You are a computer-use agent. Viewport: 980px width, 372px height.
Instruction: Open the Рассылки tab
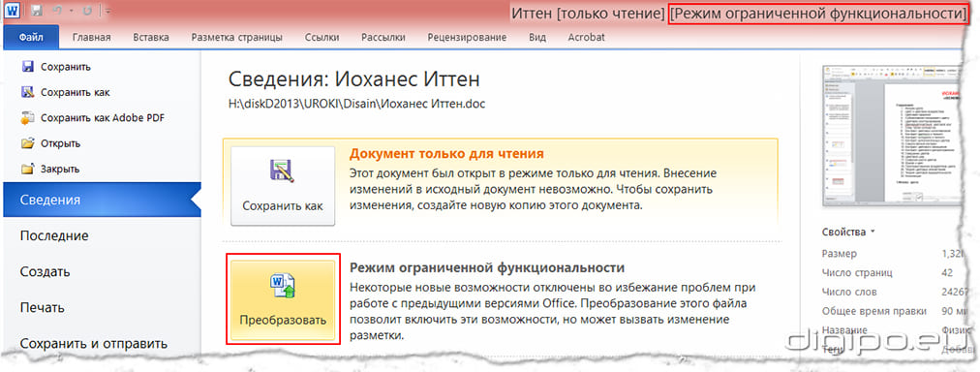click(x=383, y=38)
